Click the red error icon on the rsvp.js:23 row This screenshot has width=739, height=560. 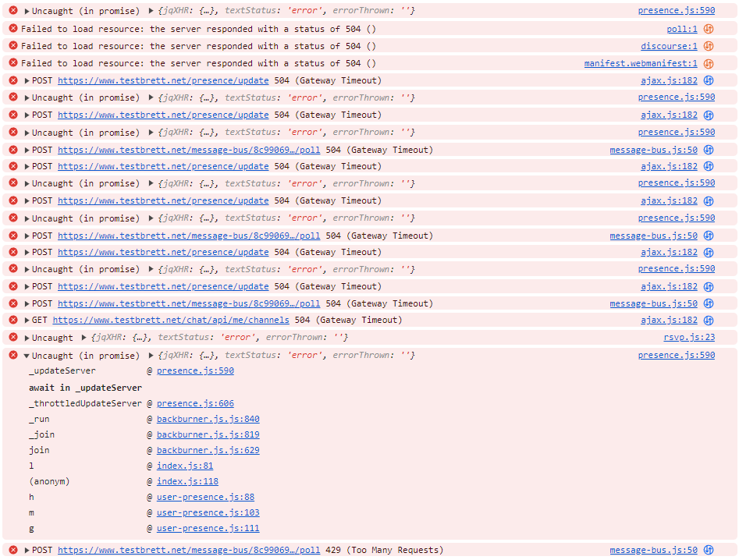click(13, 337)
